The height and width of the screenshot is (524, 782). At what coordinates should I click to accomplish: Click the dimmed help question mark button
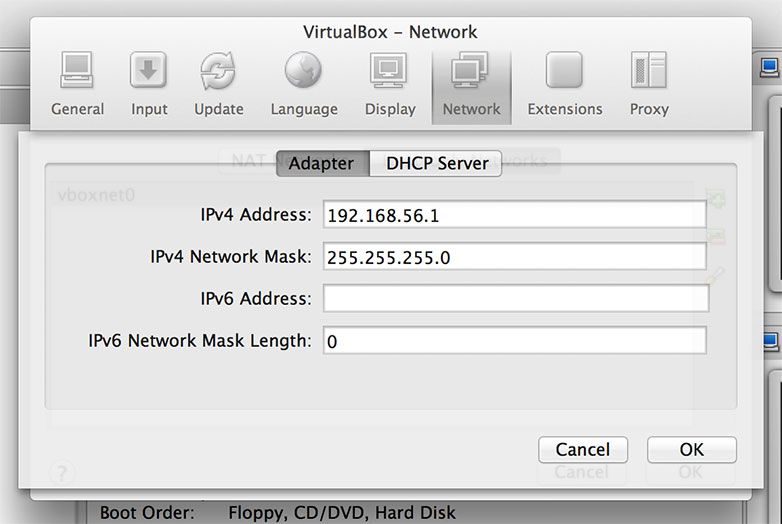click(62, 470)
